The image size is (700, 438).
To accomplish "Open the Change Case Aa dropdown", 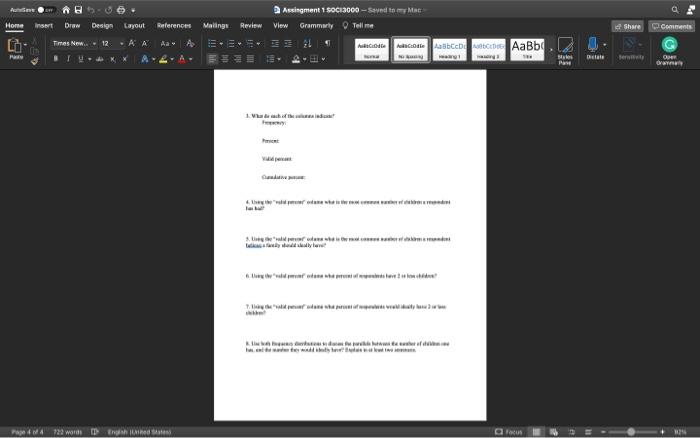I will click(167, 43).
